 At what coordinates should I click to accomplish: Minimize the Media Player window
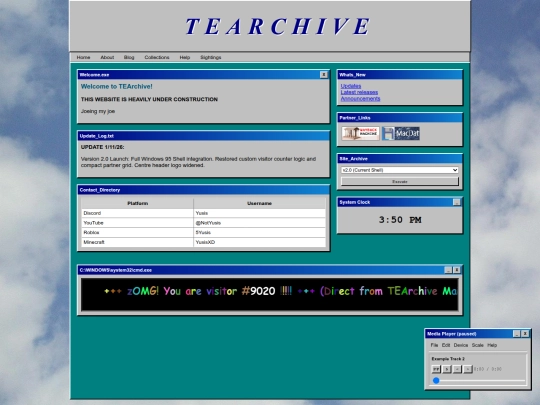[517, 334]
